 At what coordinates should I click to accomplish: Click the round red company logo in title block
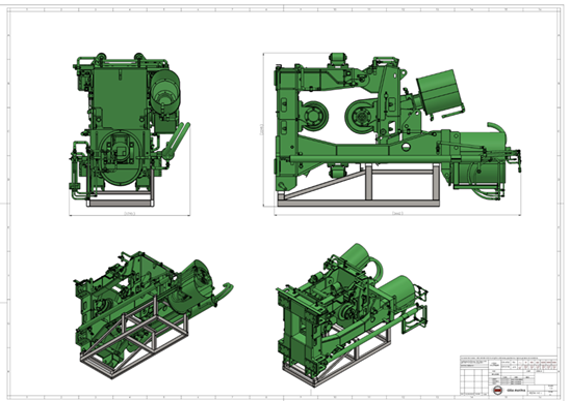(497, 390)
